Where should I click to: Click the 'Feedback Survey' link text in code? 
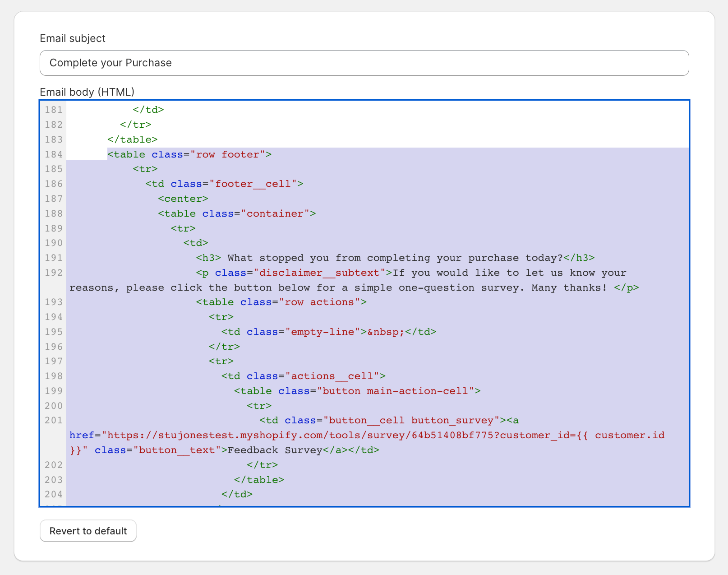coord(275,450)
